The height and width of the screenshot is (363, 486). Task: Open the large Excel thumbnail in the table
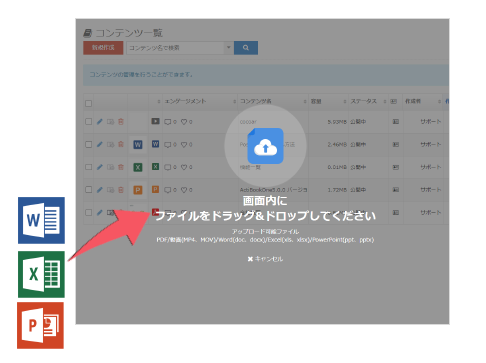point(138,167)
